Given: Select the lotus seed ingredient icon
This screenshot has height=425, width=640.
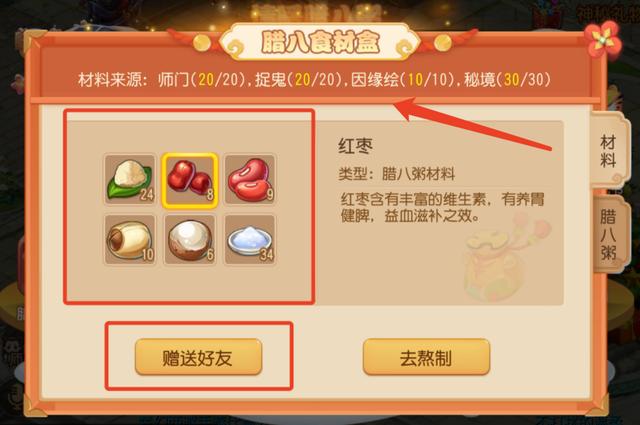Looking at the screenshot, I should (130, 240).
